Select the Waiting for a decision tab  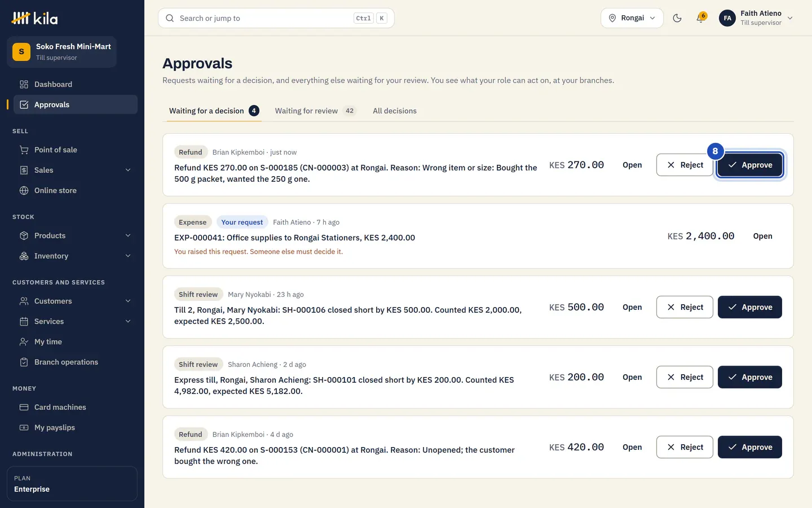tap(214, 111)
